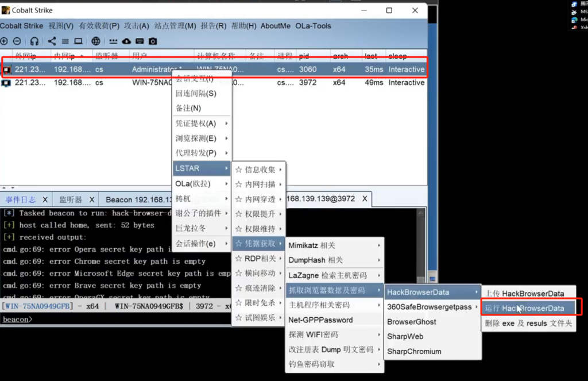Open the 报告(R) menu
This screenshot has height=381, width=588.
tap(214, 26)
